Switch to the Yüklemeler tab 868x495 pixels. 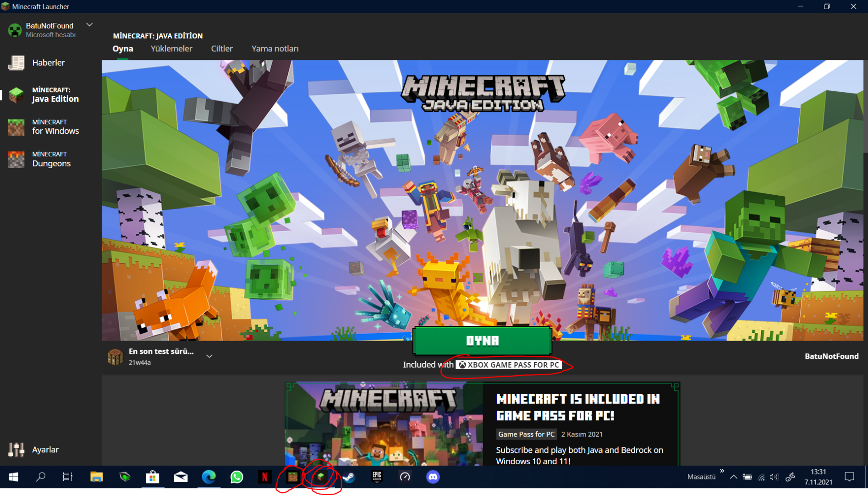coord(171,49)
